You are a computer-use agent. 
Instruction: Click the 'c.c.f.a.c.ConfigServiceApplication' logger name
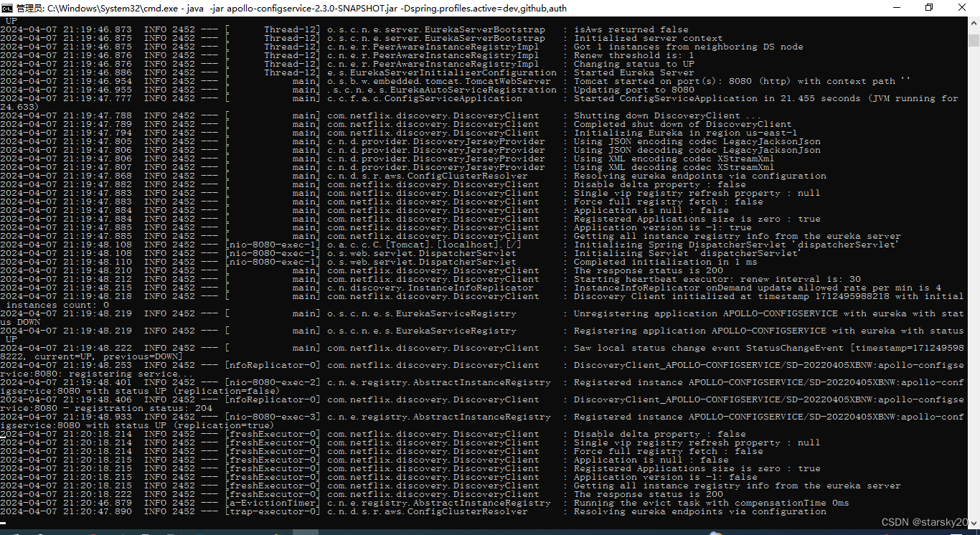point(425,98)
